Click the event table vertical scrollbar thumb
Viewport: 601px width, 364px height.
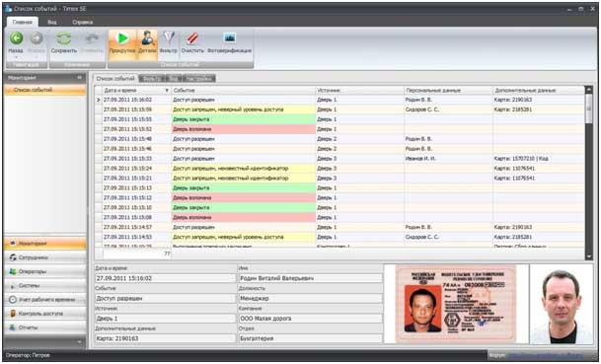point(589,109)
